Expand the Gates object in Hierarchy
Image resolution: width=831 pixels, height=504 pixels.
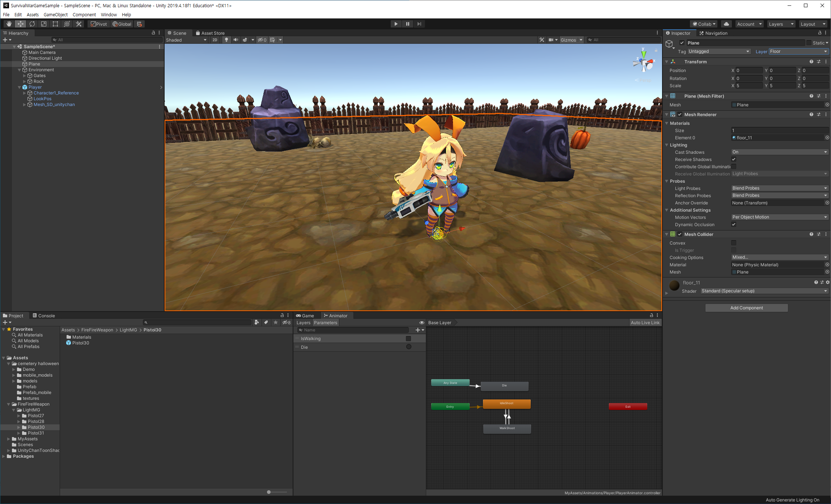point(25,76)
